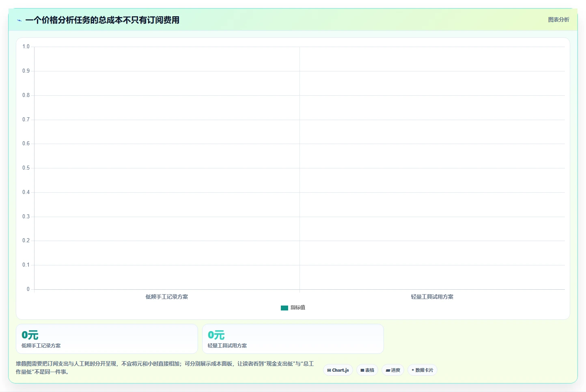
Task: Click the 图表分析 label in header
Action: [x=558, y=19]
